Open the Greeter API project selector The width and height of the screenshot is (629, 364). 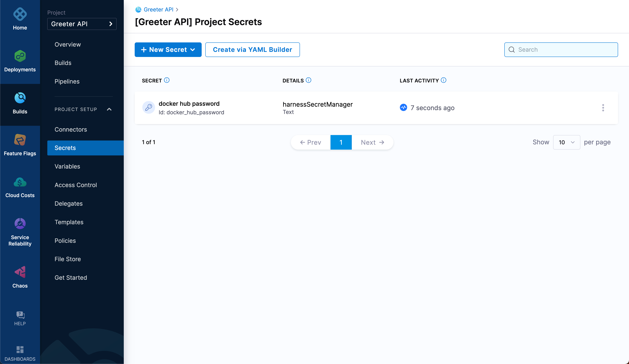click(82, 24)
